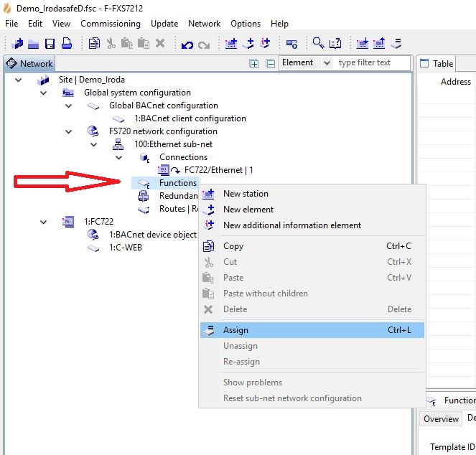Screen dimensions: 476x455
Task: Click the Copy icon in the toolbar
Action: point(94,44)
